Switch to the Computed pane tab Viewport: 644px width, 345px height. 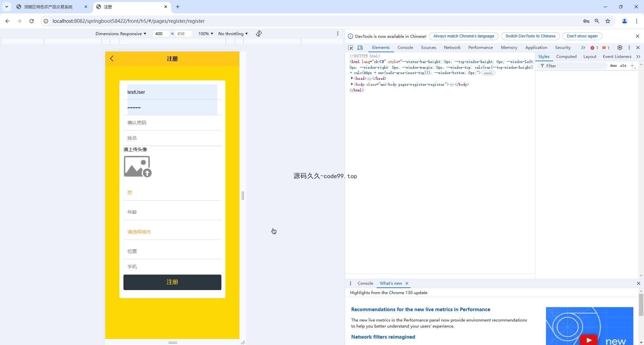[x=566, y=57]
